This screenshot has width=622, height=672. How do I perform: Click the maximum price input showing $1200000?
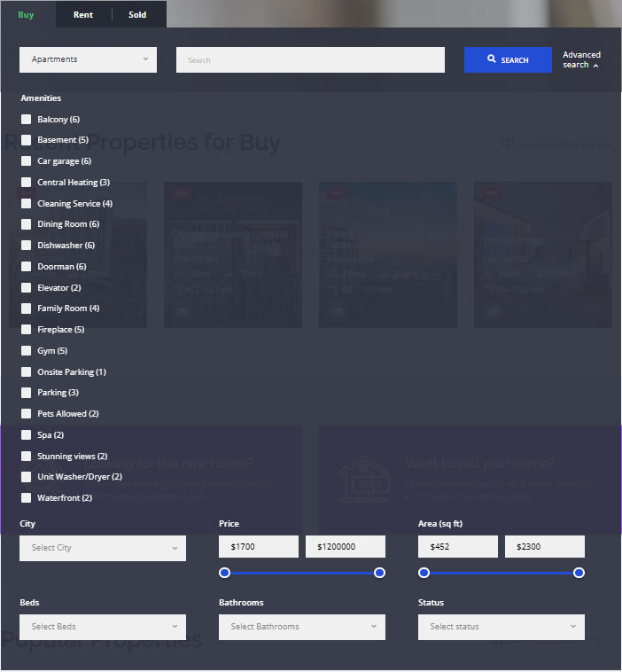(x=346, y=547)
